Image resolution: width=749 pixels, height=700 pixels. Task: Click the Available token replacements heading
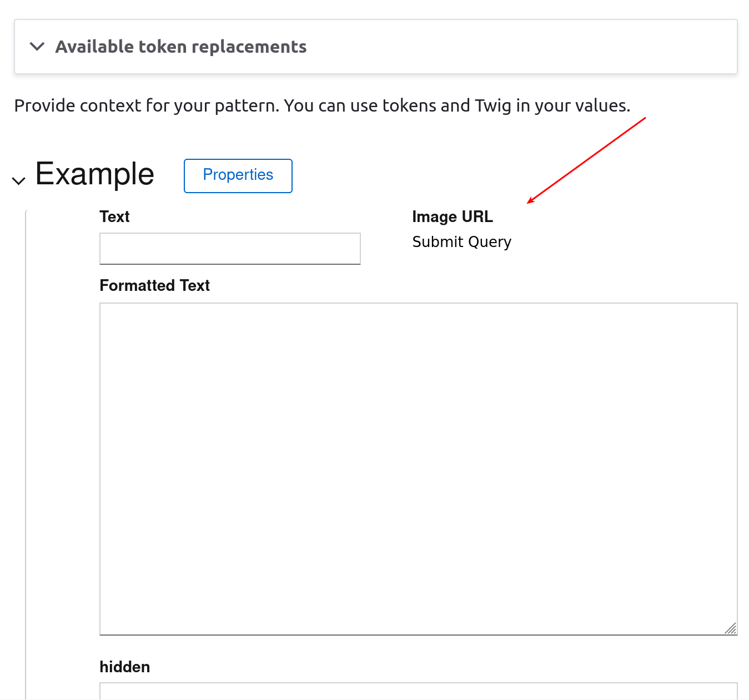pyautogui.click(x=180, y=47)
